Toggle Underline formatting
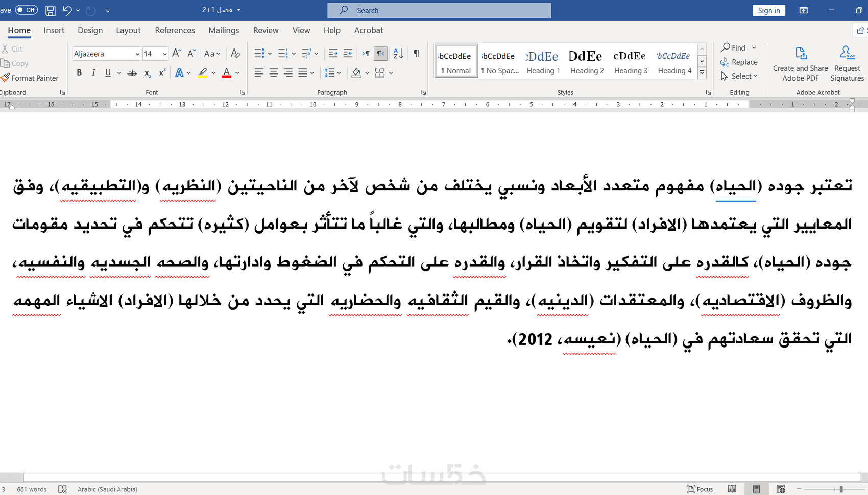 [x=108, y=73]
